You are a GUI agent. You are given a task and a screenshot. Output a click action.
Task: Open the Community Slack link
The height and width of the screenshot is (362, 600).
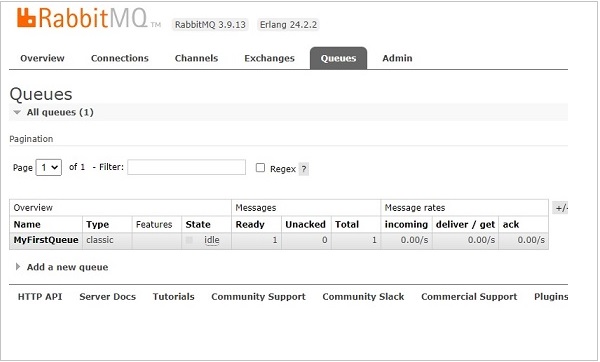363,297
